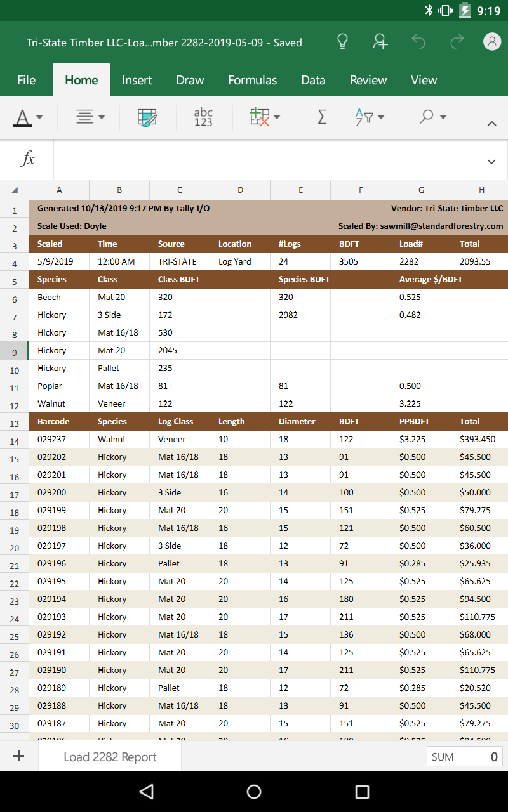Click the Bluetooth status icon

click(428, 10)
